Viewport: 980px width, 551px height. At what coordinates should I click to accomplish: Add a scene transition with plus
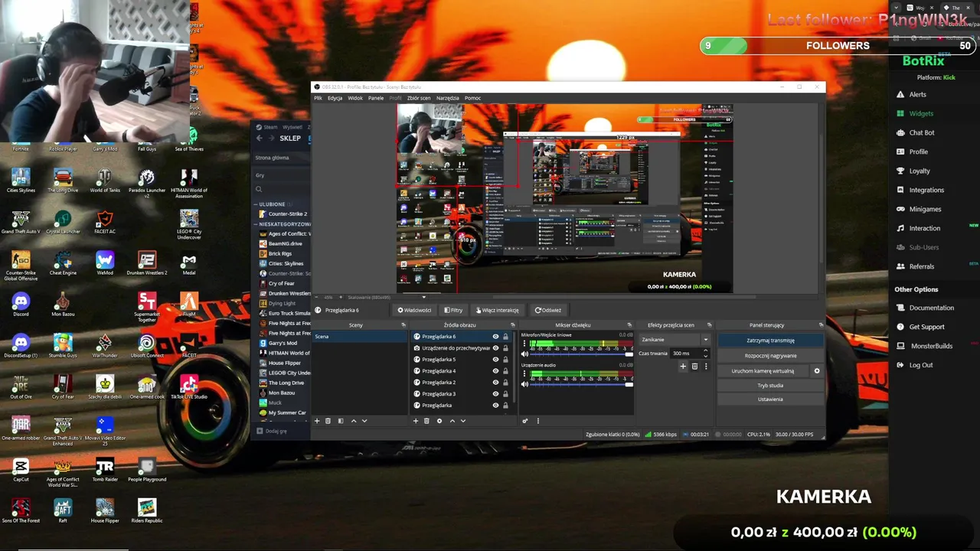click(683, 367)
